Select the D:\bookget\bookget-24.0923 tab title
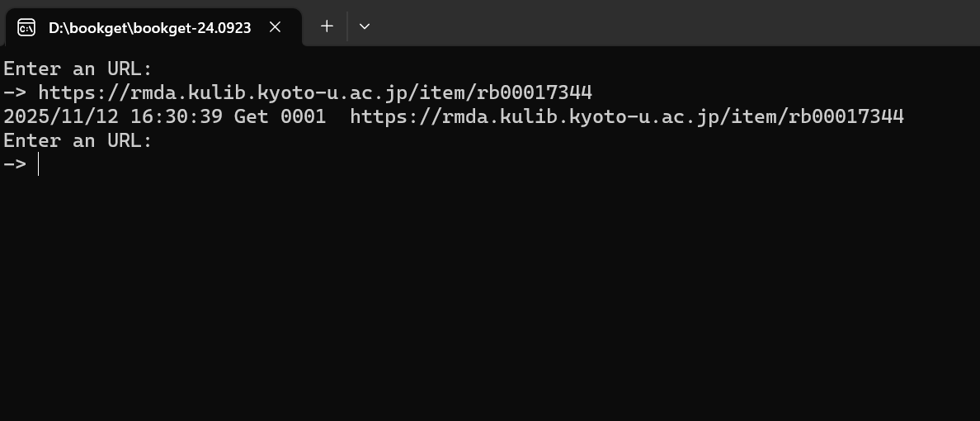The image size is (980, 421). click(149, 27)
